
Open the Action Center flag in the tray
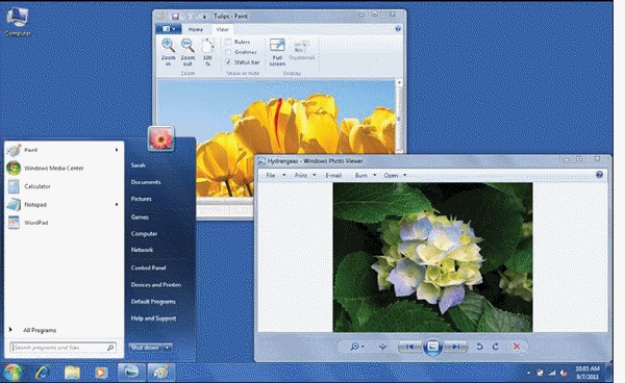tap(540, 373)
